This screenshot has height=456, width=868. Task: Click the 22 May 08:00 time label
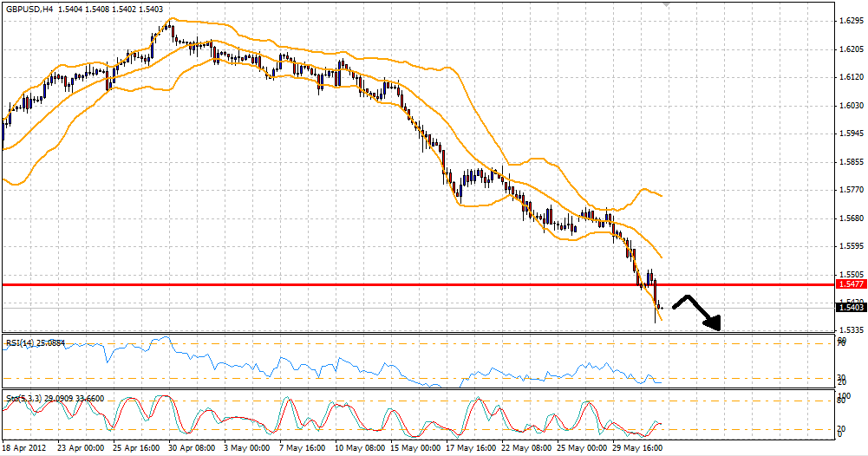tap(526, 447)
